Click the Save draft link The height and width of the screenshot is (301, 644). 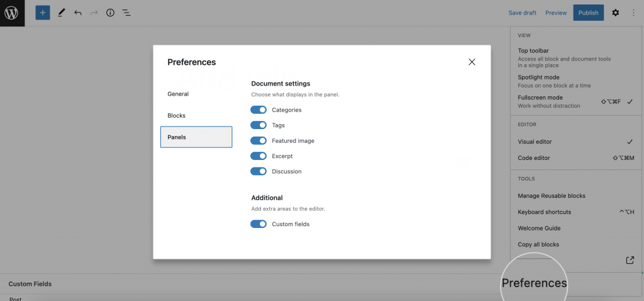523,13
